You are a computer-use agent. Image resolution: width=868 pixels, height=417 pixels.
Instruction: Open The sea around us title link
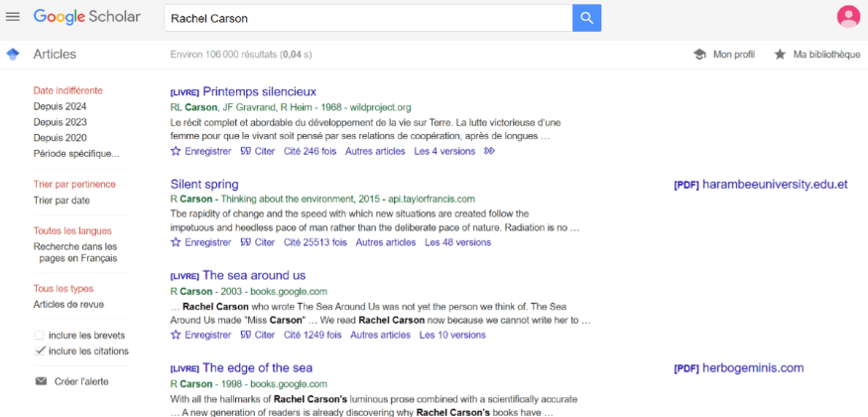click(x=253, y=275)
